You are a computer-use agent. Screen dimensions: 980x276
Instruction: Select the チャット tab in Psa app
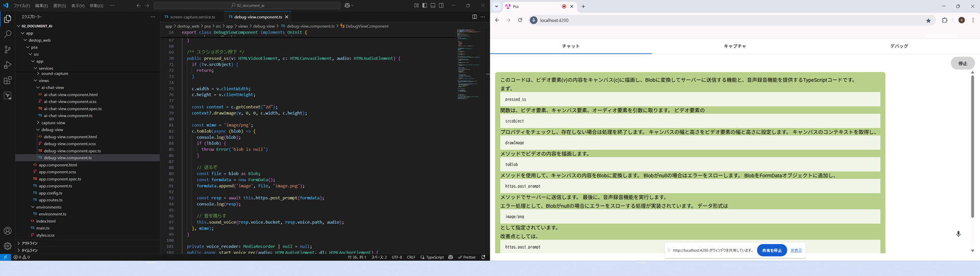571,46
